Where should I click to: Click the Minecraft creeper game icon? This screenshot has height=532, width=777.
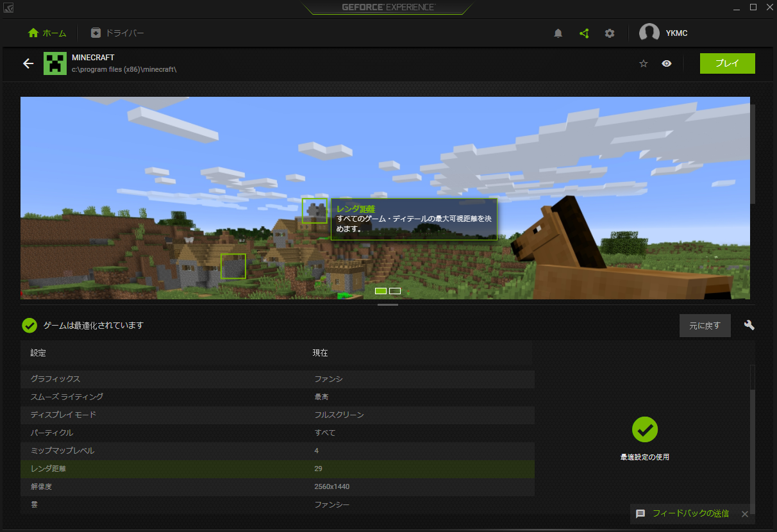click(55, 63)
